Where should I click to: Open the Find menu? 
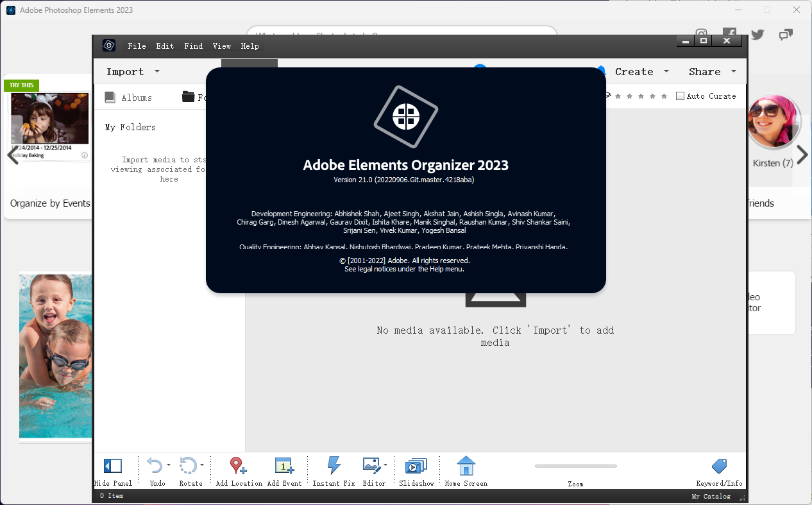(x=193, y=46)
